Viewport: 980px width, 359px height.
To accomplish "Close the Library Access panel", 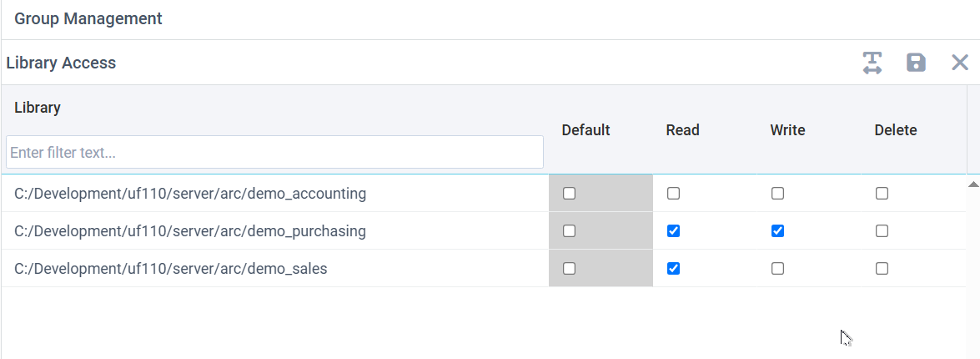I will (959, 63).
